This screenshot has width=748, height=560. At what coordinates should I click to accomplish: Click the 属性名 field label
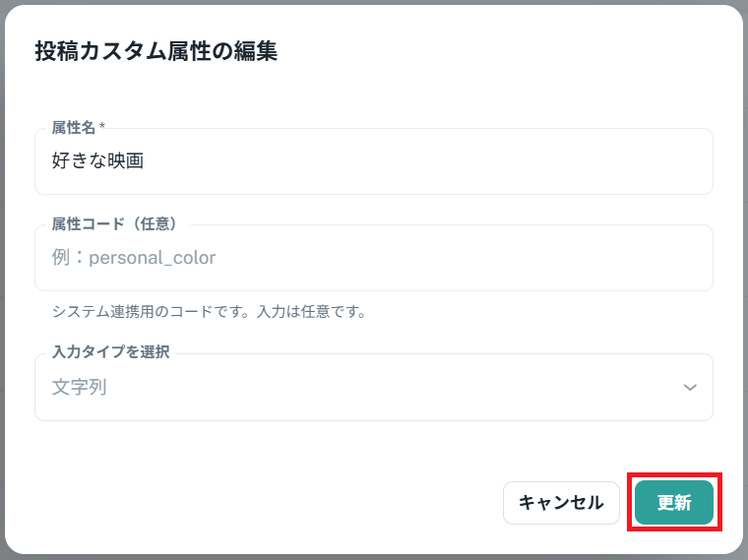(x=74, y=128)
